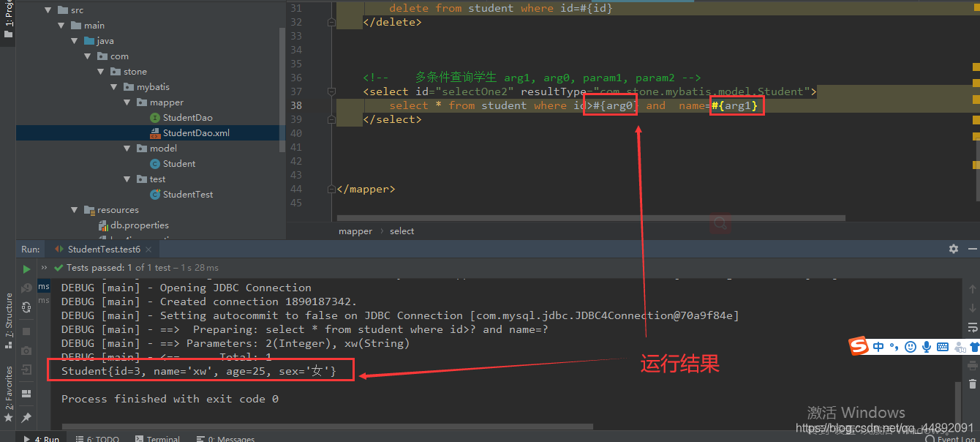
Task: Toggle Sogou punctuation mode
Action: 894,347
